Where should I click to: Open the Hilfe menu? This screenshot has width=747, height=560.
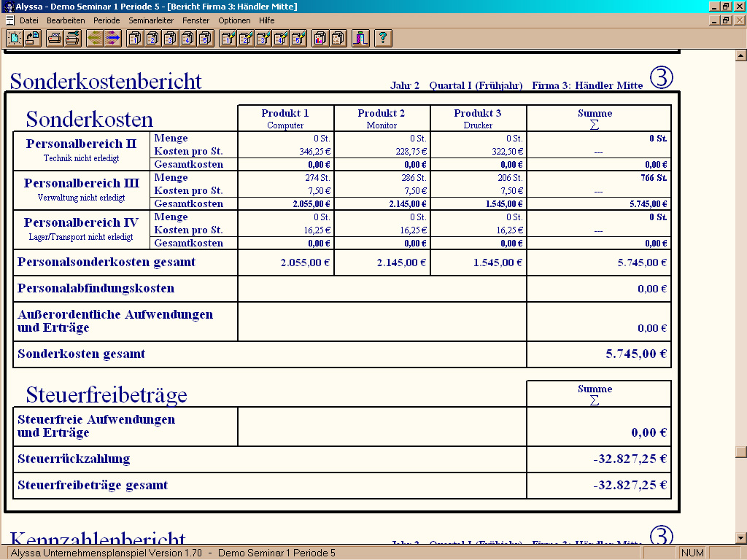[267, 20]
